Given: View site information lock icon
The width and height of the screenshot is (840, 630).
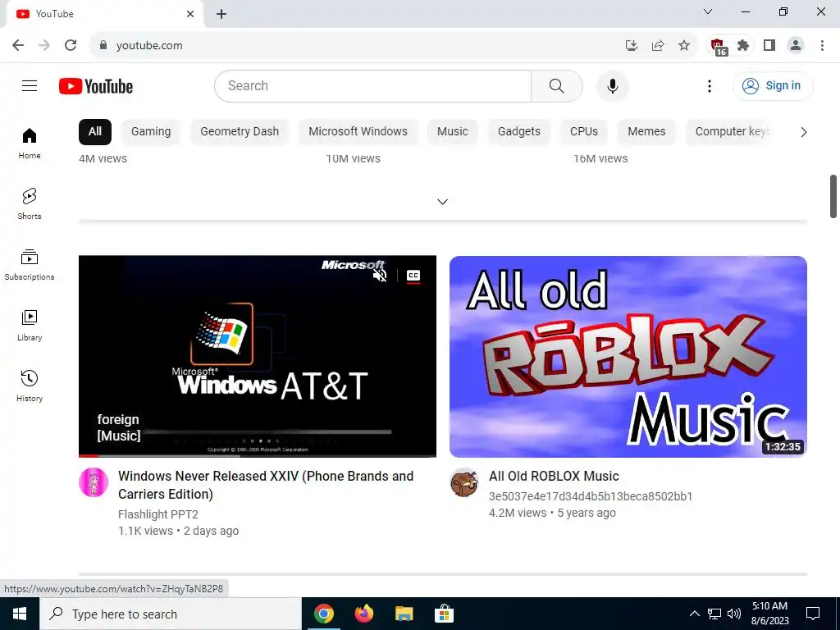Looking at the screenshot, I should tap(103, 45).
